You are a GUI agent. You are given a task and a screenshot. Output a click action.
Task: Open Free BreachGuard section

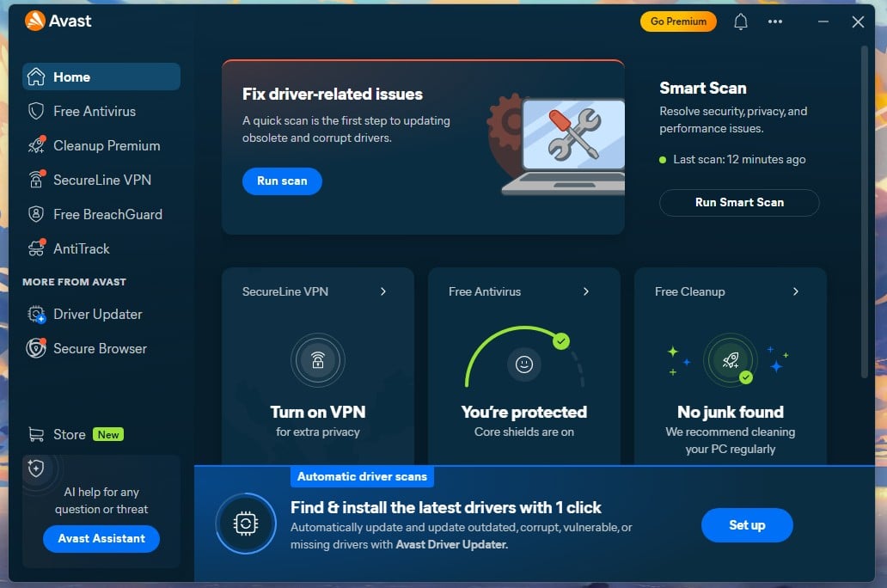coord(101,215)
